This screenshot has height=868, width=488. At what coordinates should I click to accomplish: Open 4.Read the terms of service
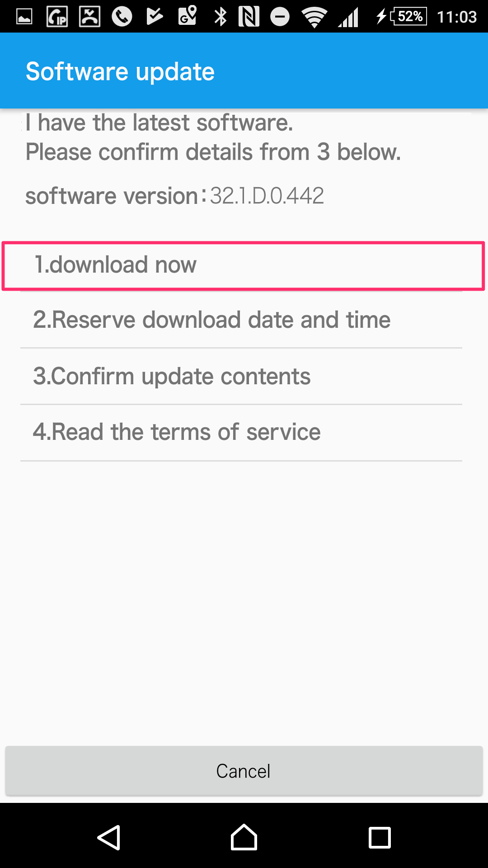click(241, 433)
